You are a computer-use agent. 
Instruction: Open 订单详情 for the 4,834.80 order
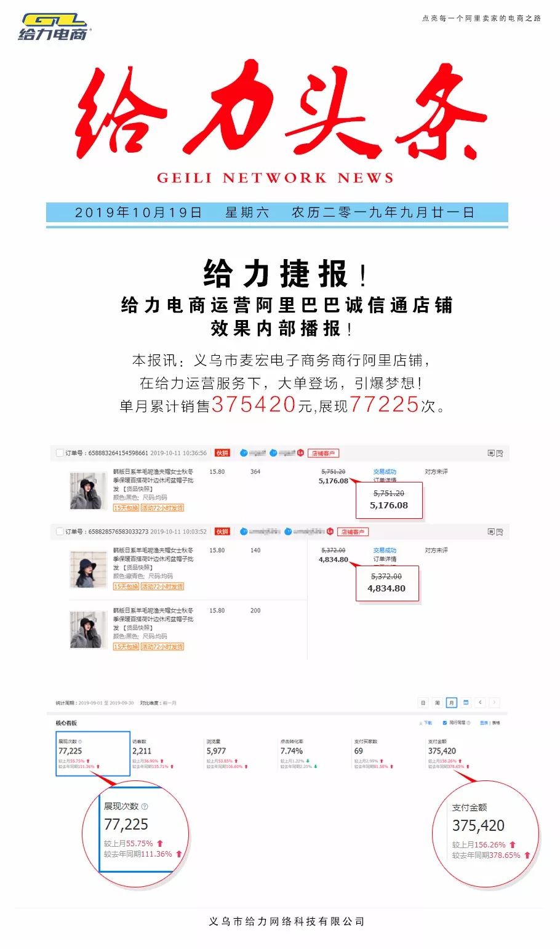tap(385, 559)
